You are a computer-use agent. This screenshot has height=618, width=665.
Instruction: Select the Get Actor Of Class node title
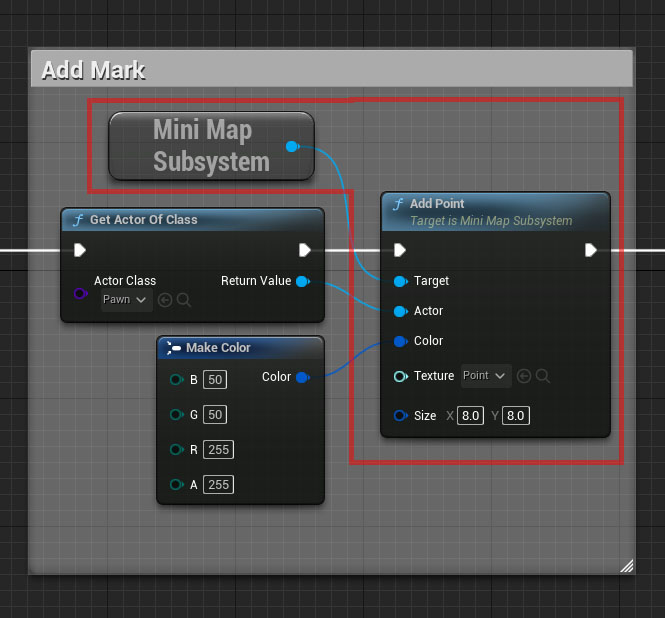143,220
